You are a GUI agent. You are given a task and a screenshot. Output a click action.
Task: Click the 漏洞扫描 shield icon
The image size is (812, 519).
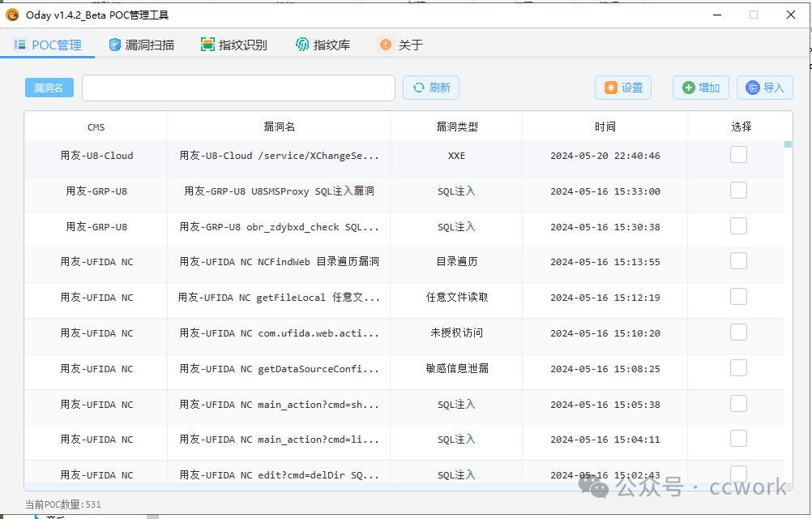point(115,45)
